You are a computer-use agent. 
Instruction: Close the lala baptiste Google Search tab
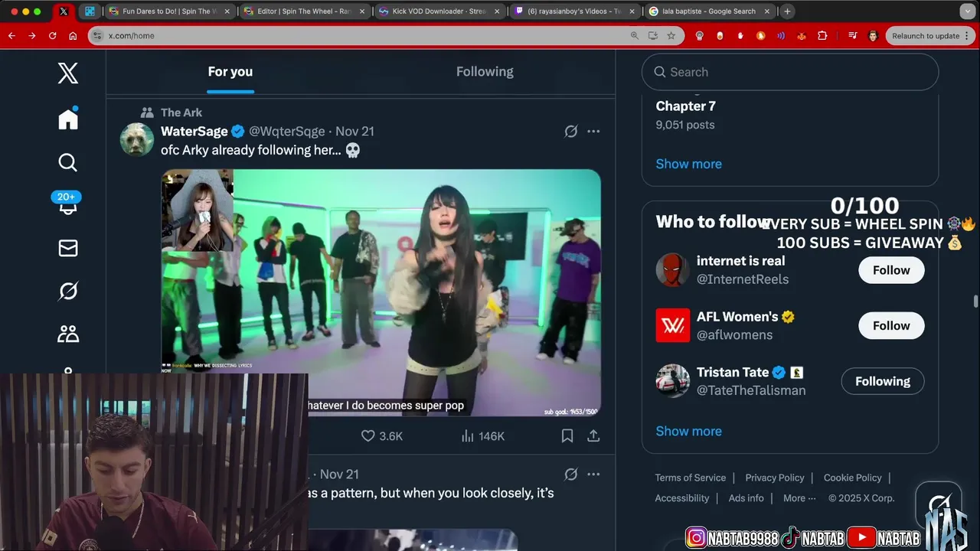(766, 11)
